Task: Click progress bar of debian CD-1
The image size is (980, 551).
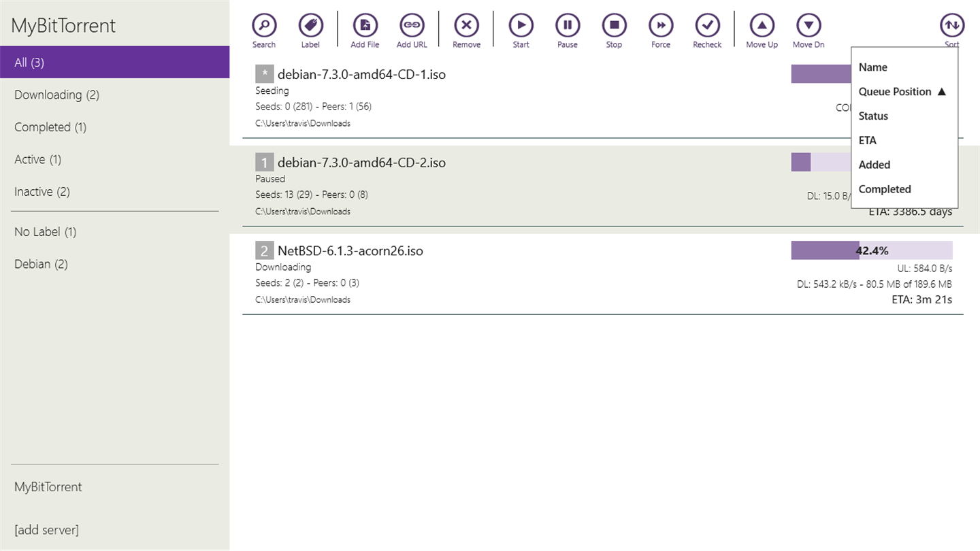Action: coord(821,74)
